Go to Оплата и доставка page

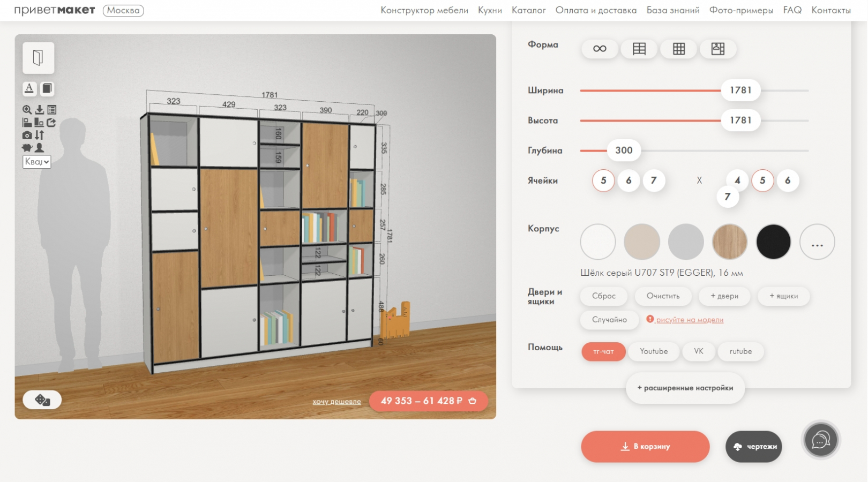click(x=596, y=10)
